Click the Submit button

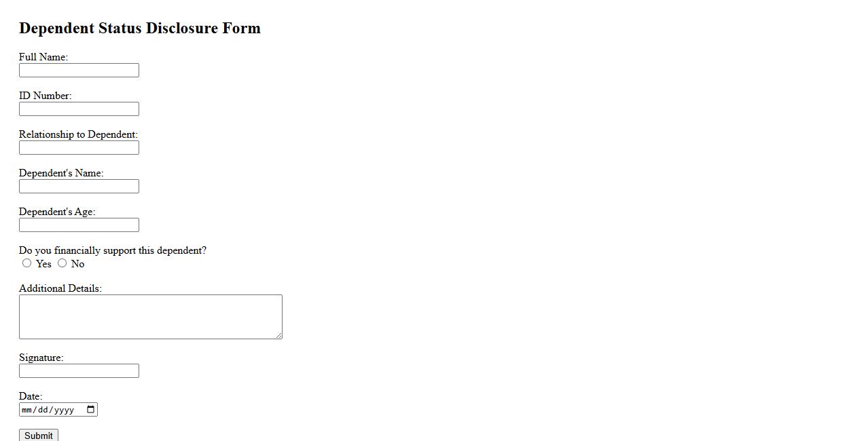(38, 436)
